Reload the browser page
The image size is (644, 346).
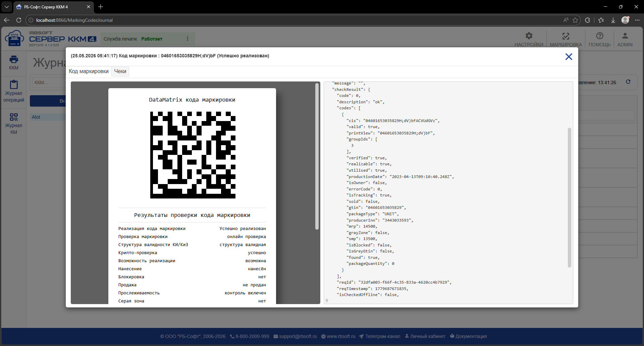click(19, 20)
